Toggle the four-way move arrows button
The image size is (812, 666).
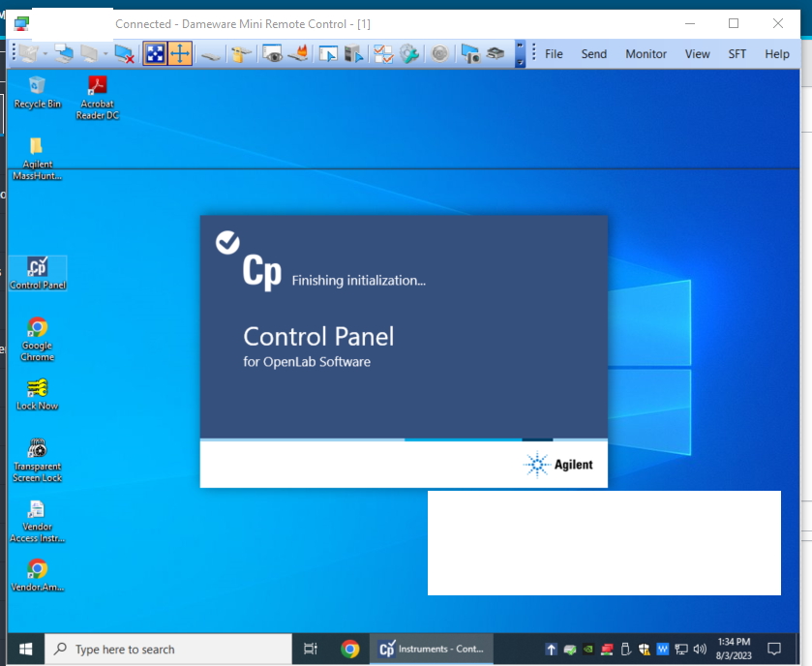pos(180,54)
